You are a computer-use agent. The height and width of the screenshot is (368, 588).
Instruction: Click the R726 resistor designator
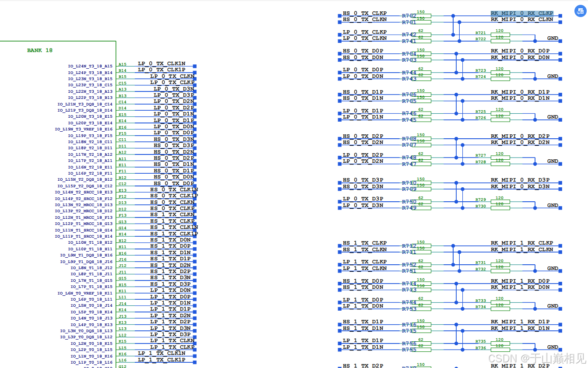pyautogui.click(x=481, y=118)
